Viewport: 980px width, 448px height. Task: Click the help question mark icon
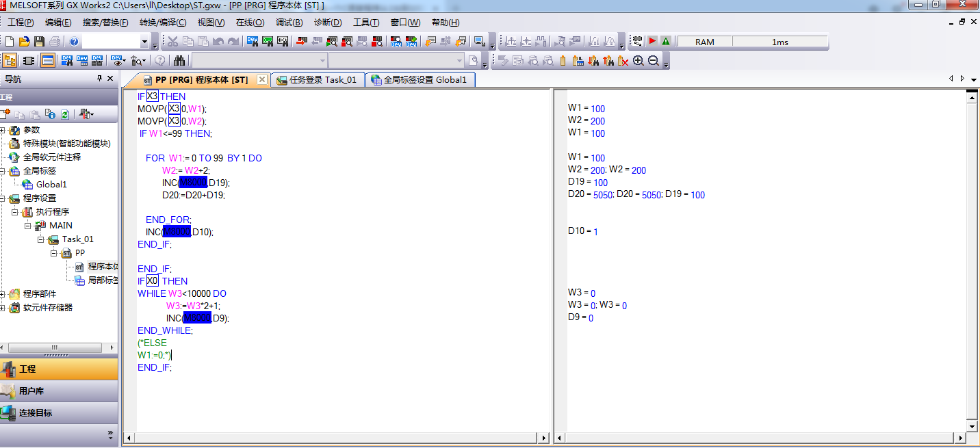[74, 42]
